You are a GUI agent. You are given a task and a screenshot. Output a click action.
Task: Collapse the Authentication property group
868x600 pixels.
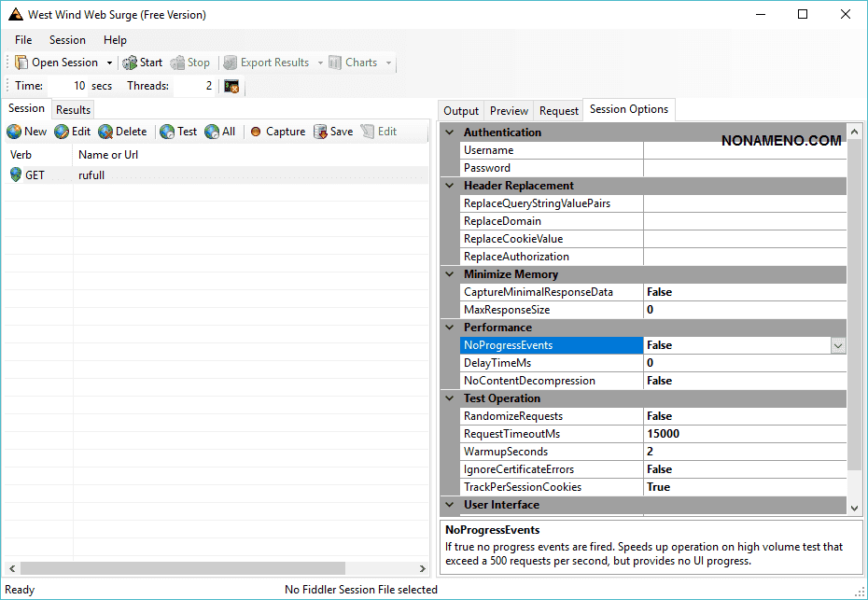tap(450, 133)
